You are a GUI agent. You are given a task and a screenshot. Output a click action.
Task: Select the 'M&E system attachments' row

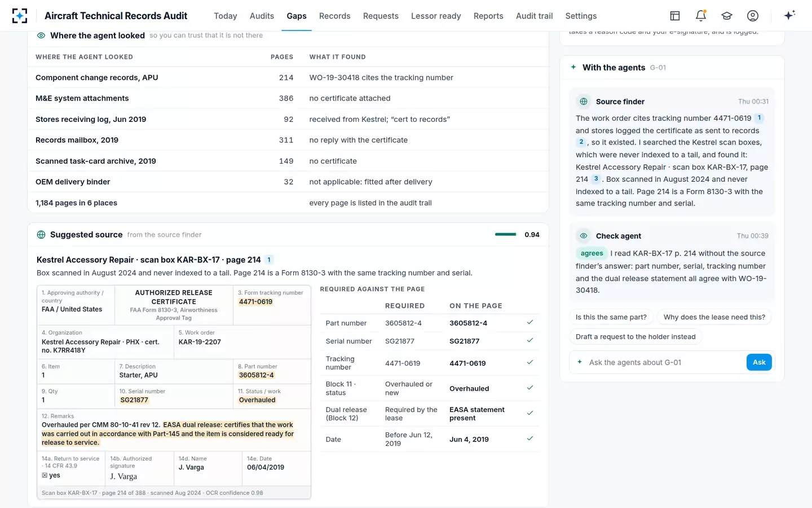288,98
